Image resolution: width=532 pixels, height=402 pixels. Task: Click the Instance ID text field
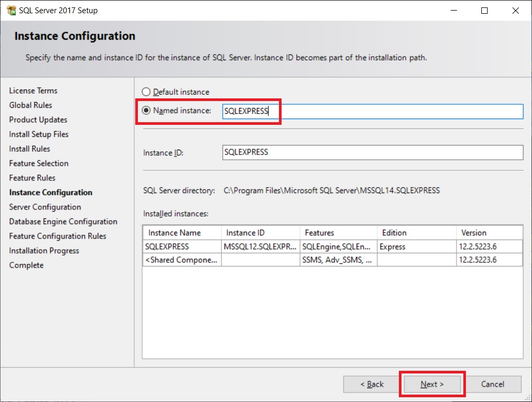click(372, 152)
